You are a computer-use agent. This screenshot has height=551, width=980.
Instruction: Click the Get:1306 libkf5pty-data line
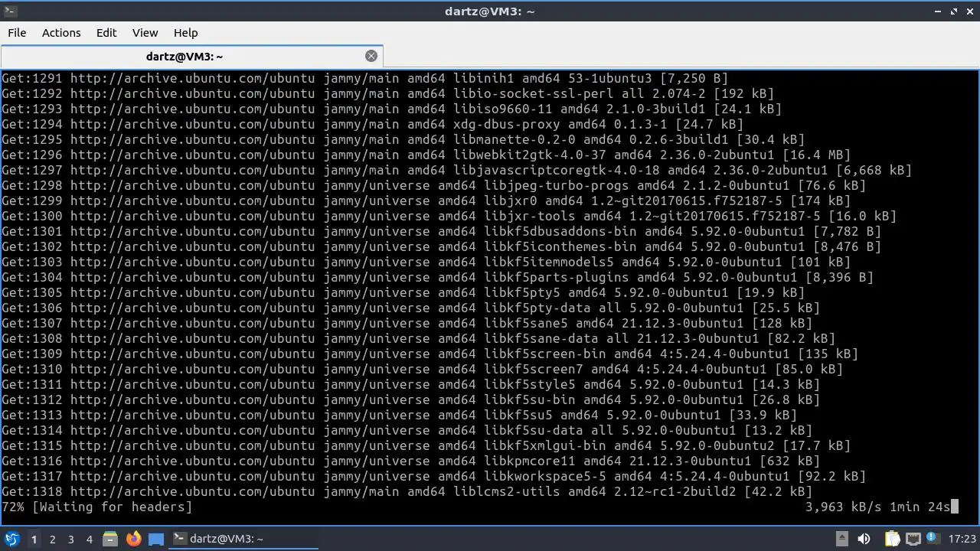[410, 308]
